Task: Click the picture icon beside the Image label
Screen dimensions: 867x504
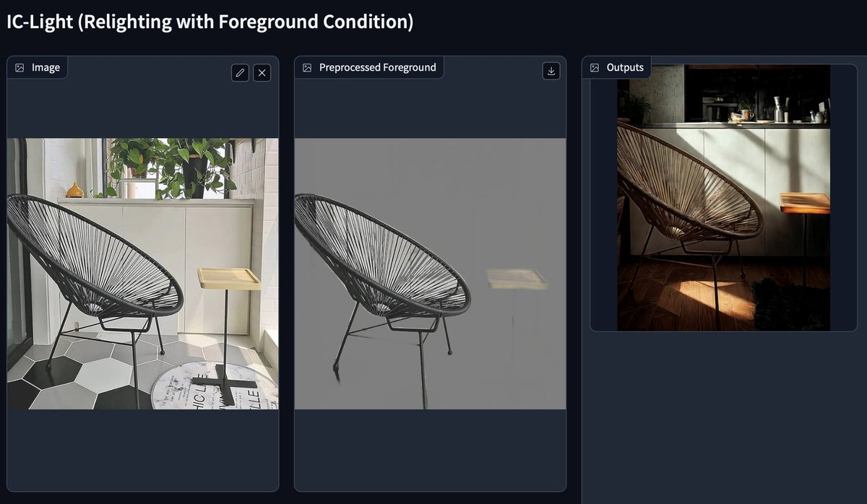Action: tap(20, 68)
